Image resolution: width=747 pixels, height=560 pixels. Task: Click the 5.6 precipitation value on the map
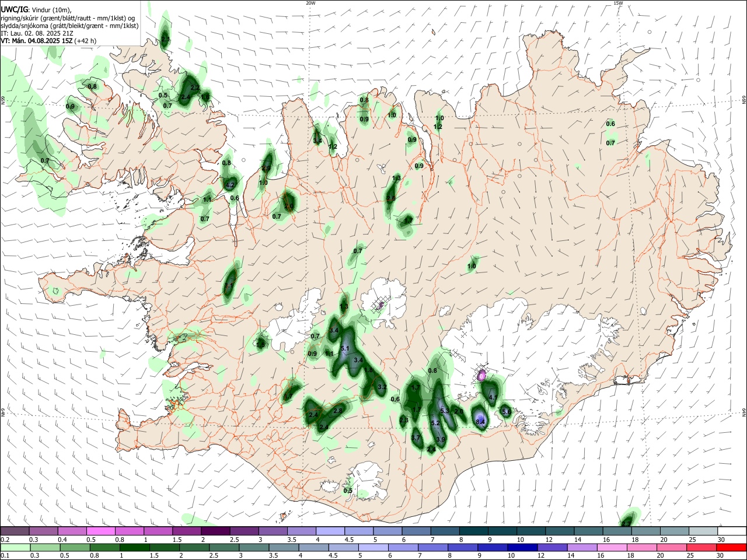[x=507, y=412]
